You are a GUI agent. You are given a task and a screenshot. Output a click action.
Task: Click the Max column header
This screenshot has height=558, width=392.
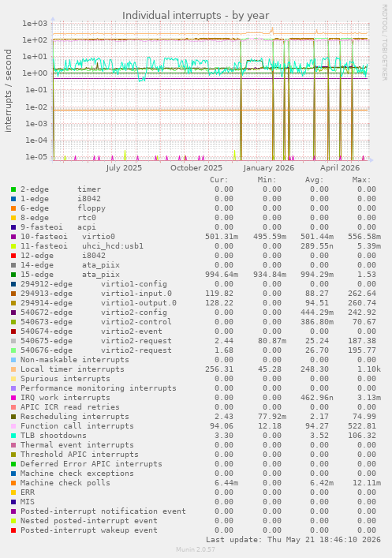(x=361, y=180)
